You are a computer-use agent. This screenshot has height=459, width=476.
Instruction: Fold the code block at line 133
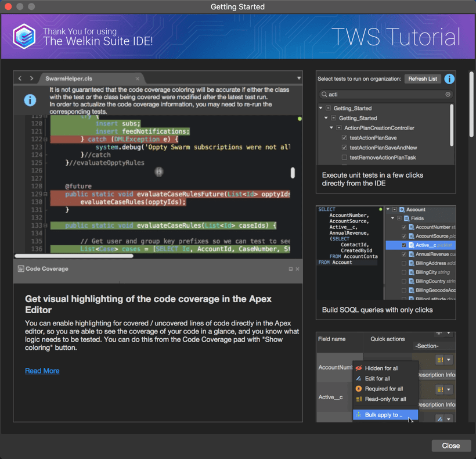click(x=45, y=225)
